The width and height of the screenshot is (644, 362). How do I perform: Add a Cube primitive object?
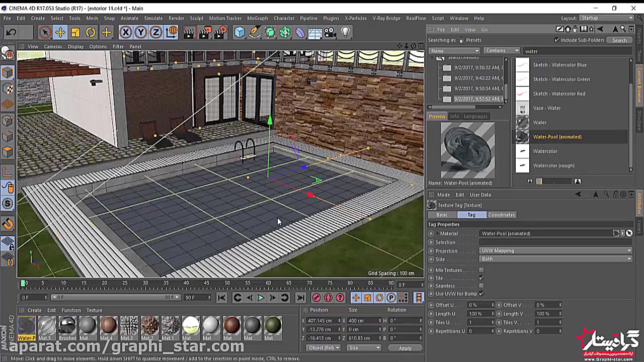coord(239,33)
